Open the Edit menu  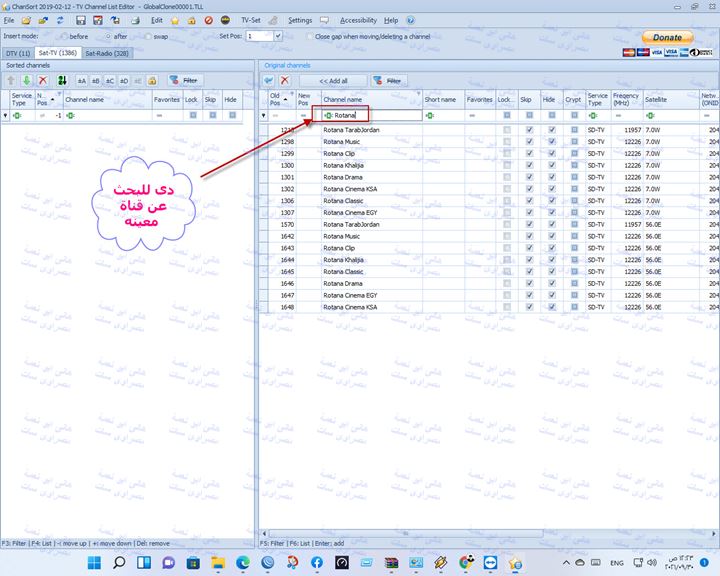point(157,20)
